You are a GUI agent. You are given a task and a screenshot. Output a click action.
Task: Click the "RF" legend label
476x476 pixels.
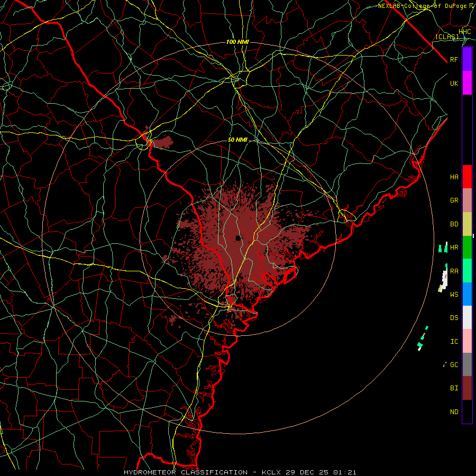tap(454, 59)
